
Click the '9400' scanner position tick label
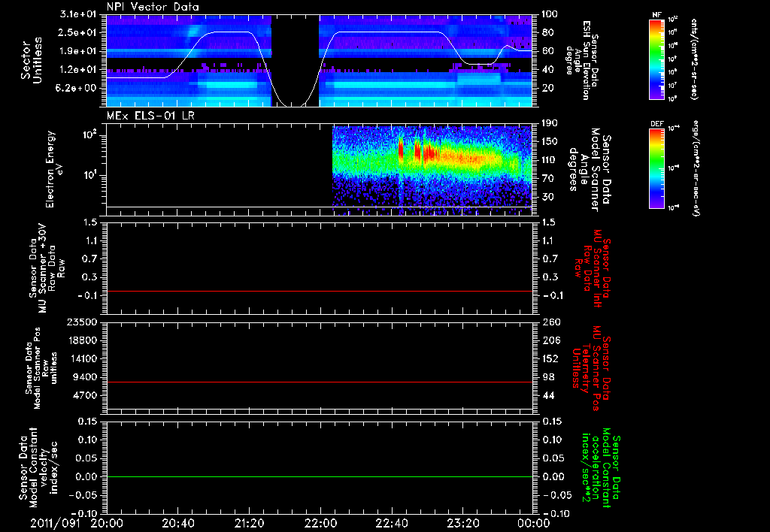coord(87,377)
